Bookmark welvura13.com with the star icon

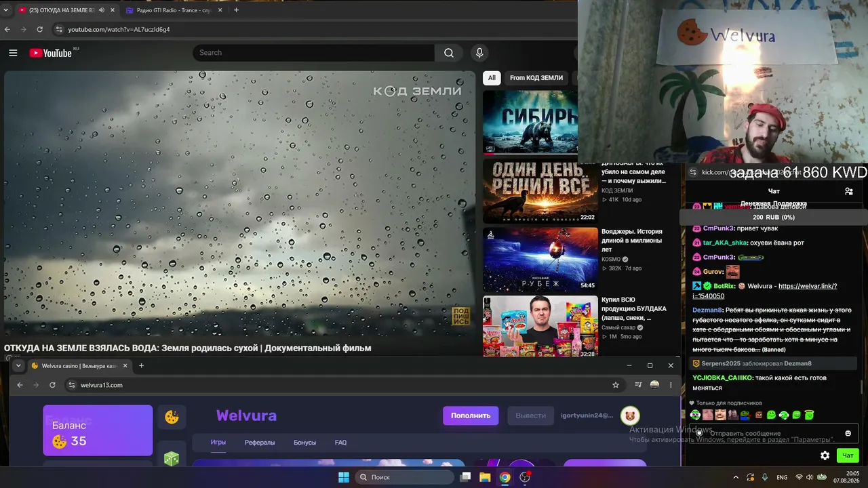tap(616, 385)
